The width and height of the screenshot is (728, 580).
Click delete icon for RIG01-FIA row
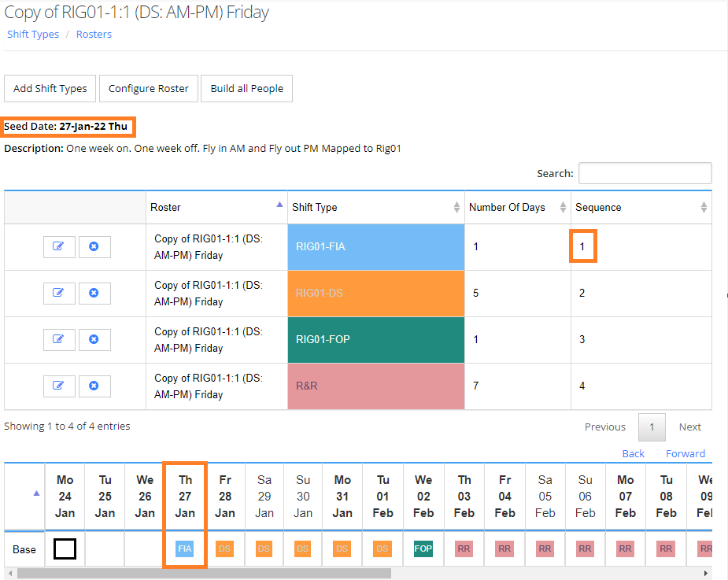coord(94,247)
